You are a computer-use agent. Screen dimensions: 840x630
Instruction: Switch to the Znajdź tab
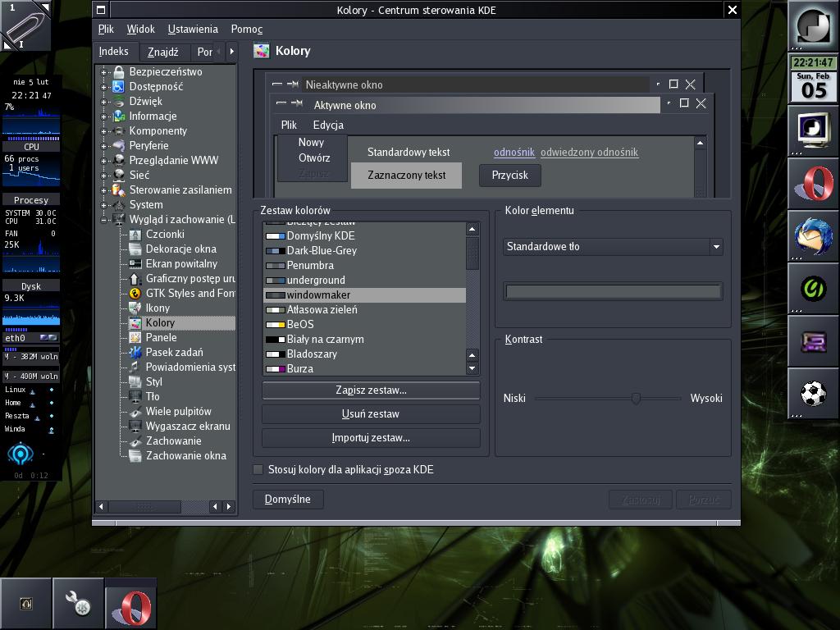pyautogui.click(x=163, y=52)
